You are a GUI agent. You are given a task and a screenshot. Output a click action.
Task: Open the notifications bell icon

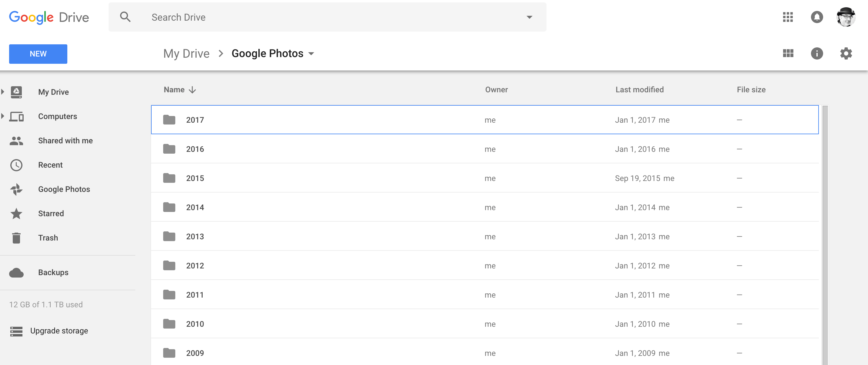click(x=816, y=17)
